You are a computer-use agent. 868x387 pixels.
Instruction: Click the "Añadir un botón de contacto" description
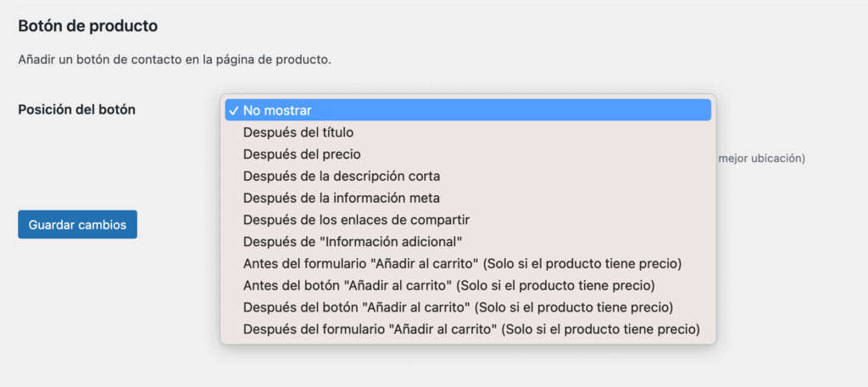pyautogui.click(x=175, y=60)
